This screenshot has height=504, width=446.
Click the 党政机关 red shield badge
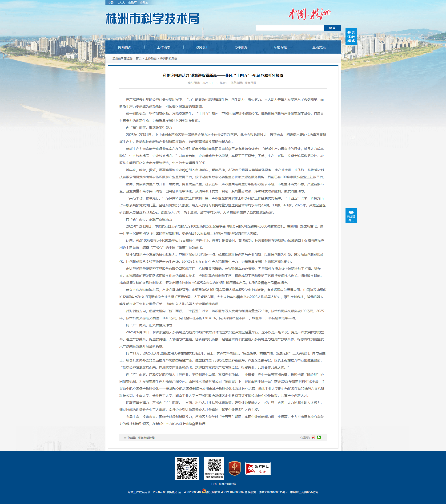[234, 469]
